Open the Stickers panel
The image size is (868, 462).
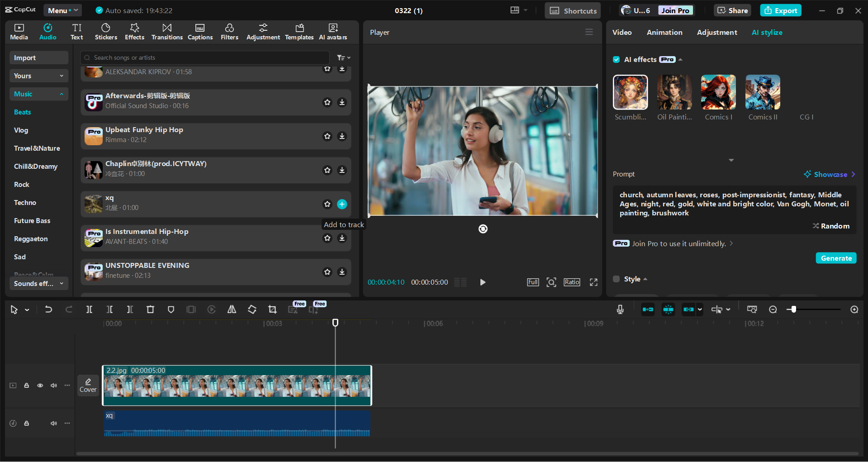106,32
